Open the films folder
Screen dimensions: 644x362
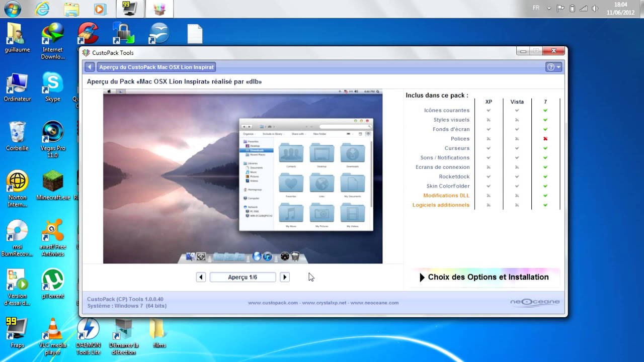click(159, 333)
